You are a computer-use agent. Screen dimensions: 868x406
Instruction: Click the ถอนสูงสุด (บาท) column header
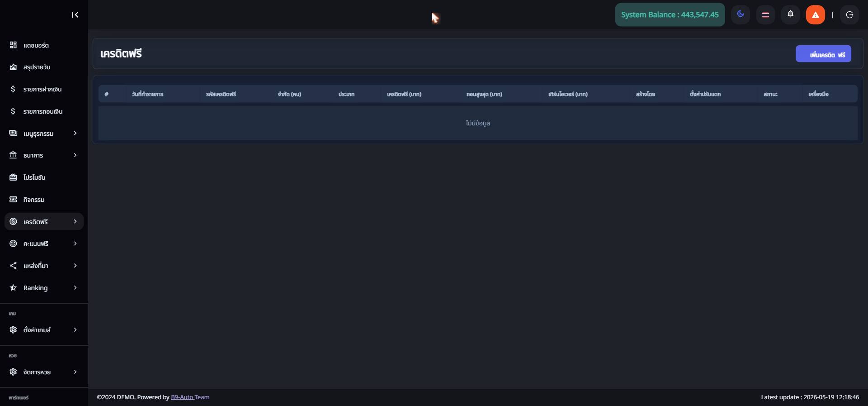tap(484, 94)
